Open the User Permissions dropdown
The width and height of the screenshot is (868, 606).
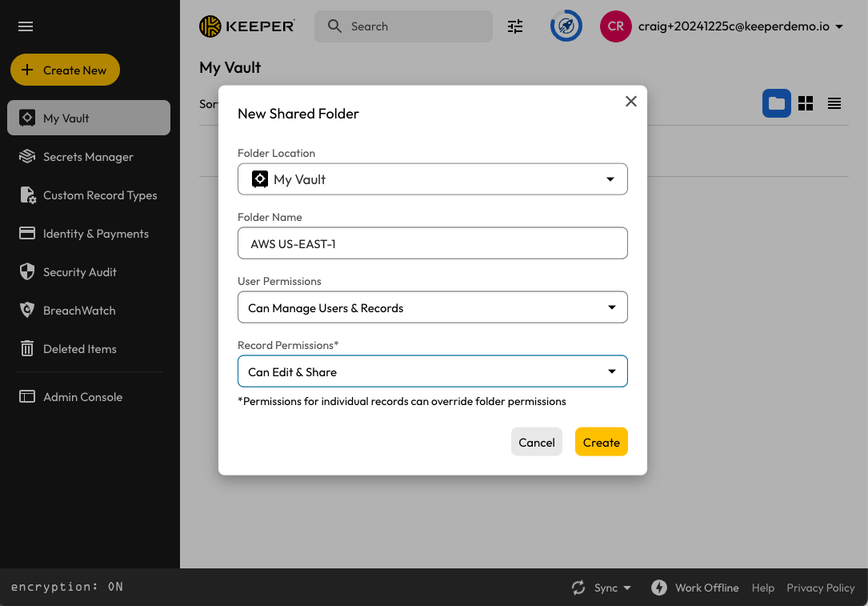pos(432,307)
